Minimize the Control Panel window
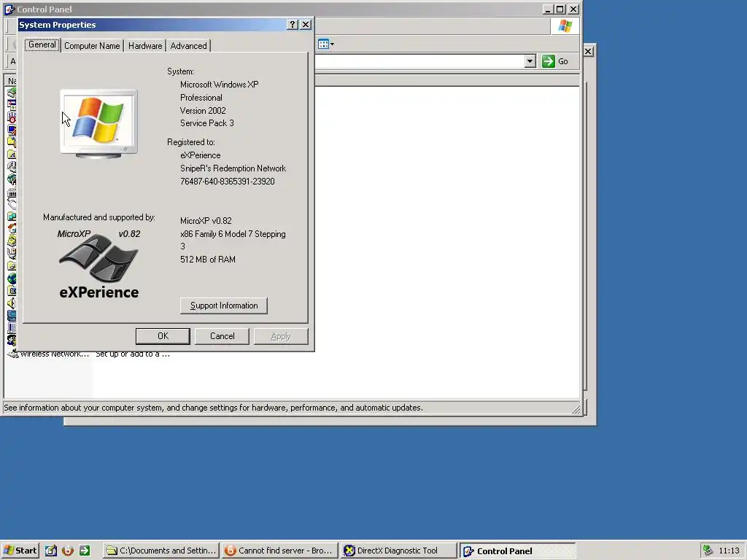747x560 pixels. (547, 9)
